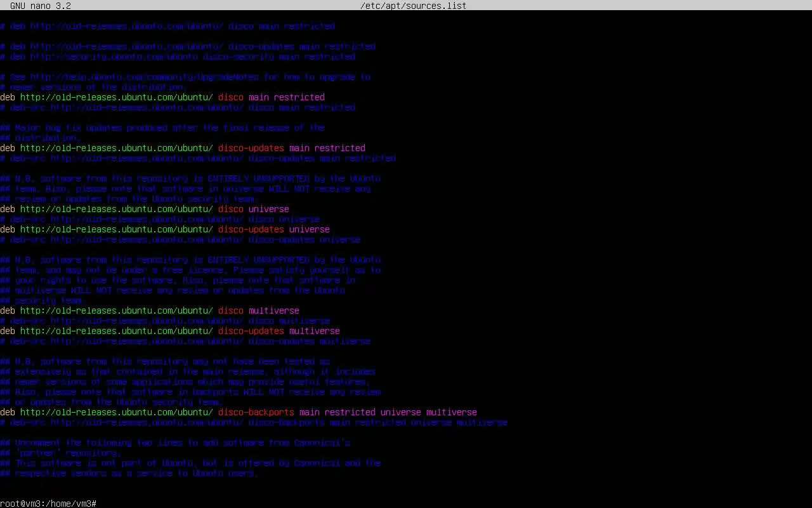Click 'deb' on the active 'disco main restricted' line

click(8, 97)
